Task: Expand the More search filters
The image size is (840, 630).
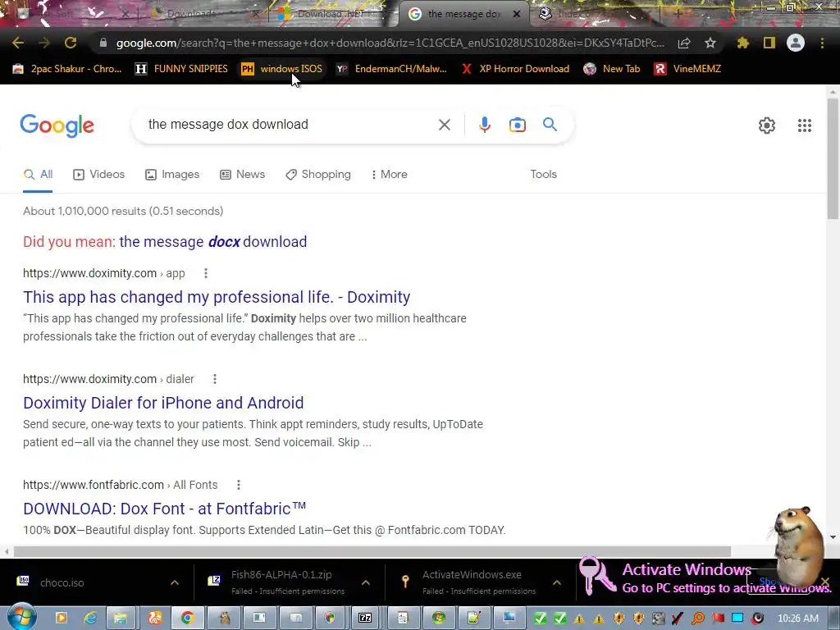Action: [x=389, y=175]
